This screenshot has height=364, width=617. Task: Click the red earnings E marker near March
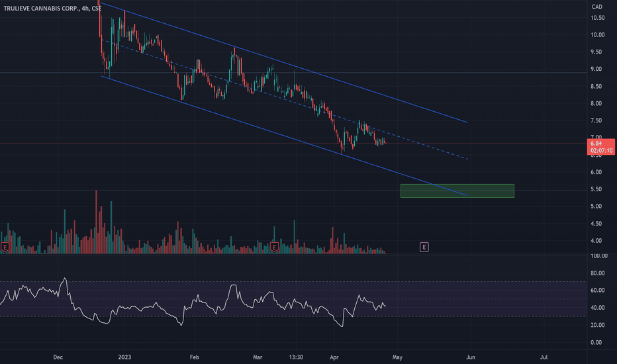[x=274, y=247]
